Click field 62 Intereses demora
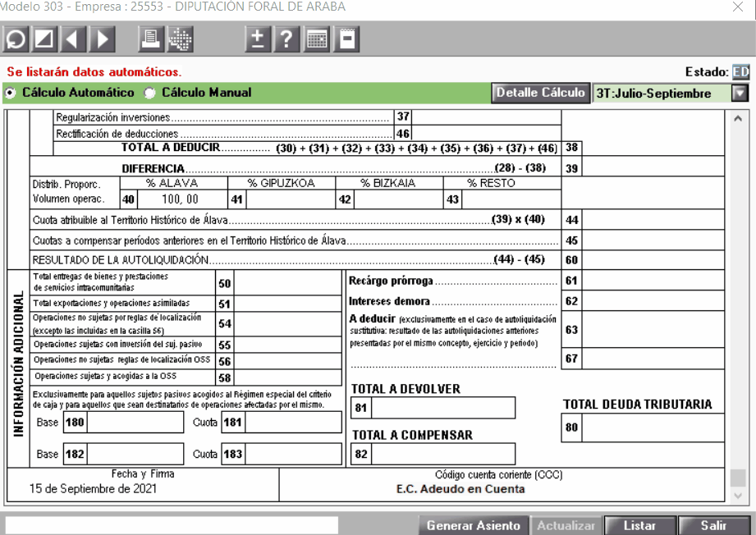Image resolution: width=756 pixels, height=535 pixels. 653,301
